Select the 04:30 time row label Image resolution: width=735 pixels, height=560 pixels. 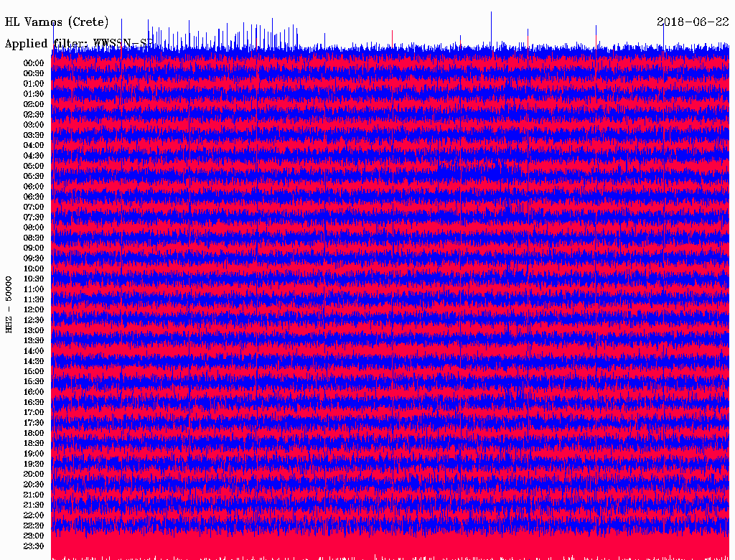(33, 156)
